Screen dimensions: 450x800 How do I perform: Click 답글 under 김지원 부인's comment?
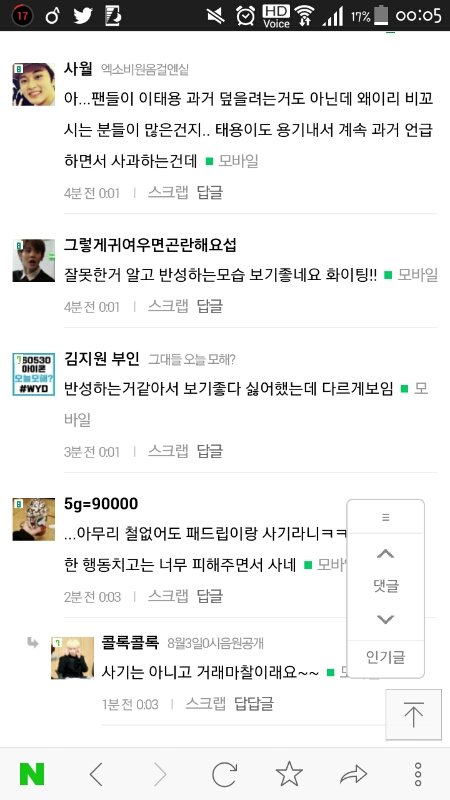pos(210,451)
